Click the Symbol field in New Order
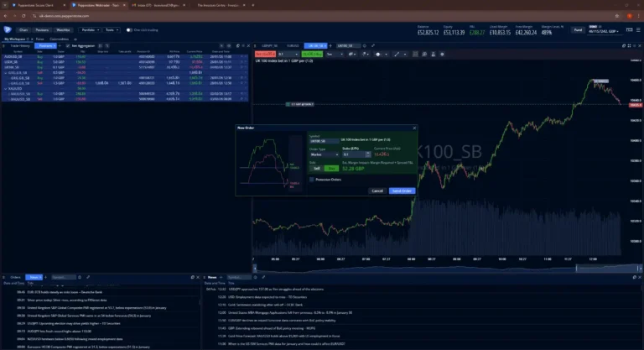Viewport: 644px width, 350px height. pos(324,141)
